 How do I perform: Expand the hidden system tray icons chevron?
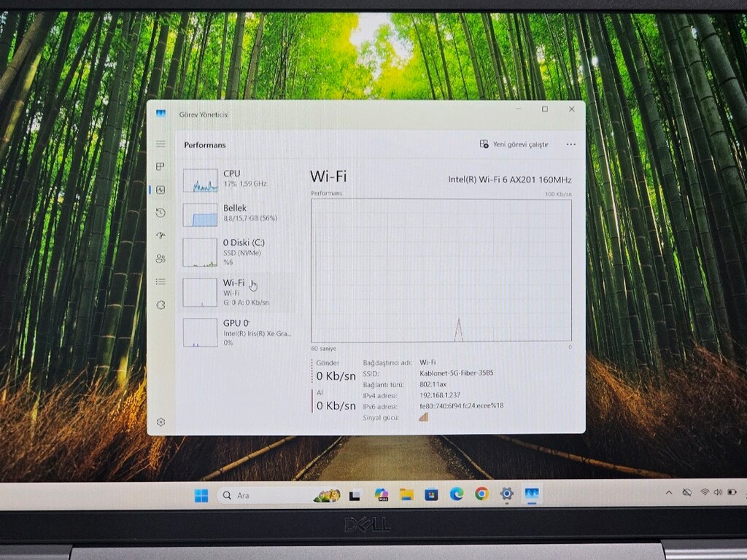point(669,493)
